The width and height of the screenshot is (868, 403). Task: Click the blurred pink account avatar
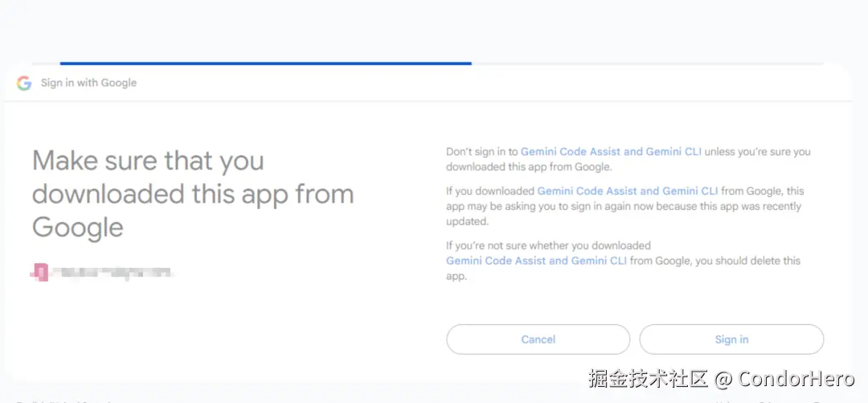[40, 272]
